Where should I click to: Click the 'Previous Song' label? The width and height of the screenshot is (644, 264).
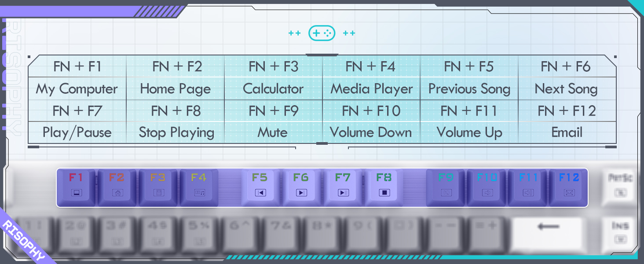point(469,89)
